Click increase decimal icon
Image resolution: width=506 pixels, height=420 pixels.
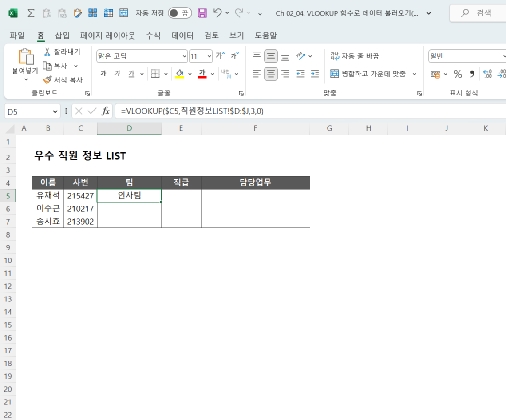[487, 74]
